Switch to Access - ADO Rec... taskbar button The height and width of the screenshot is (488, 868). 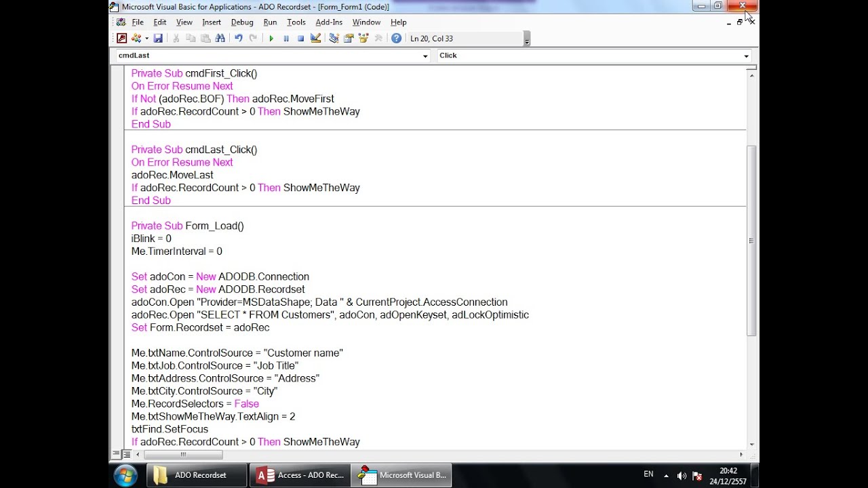(x=300, y=475)
